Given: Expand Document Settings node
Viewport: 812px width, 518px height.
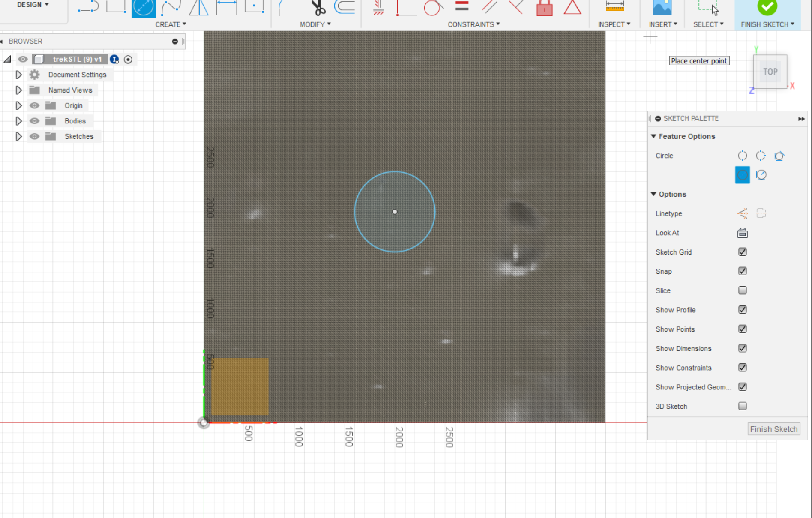Looking at the screenshot, I should click(18, 75).
